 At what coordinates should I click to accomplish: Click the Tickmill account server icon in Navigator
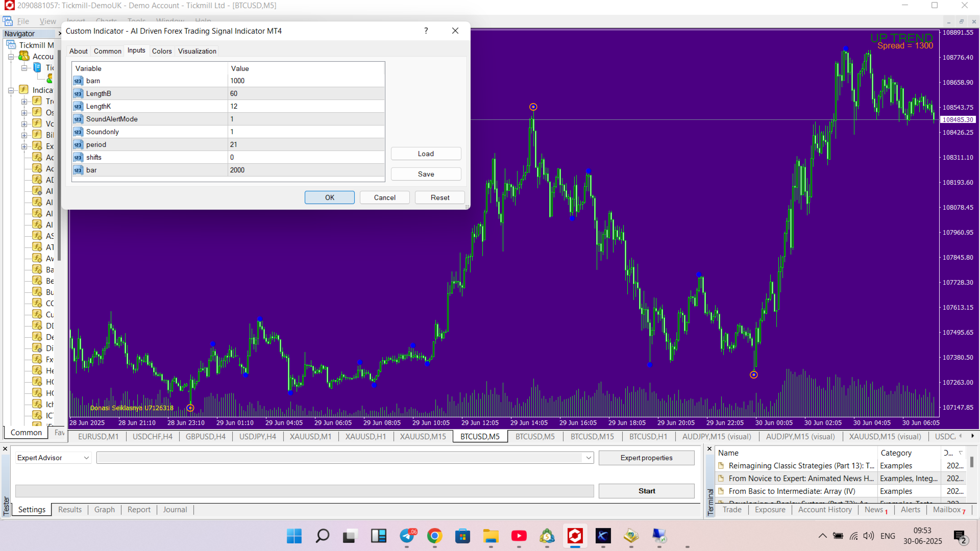tap(37, 67)
